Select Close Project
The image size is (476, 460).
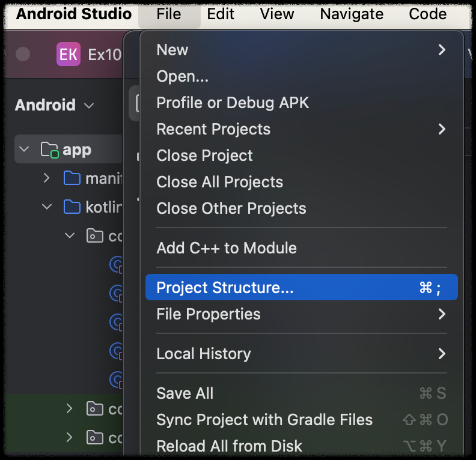coord(302,156)
